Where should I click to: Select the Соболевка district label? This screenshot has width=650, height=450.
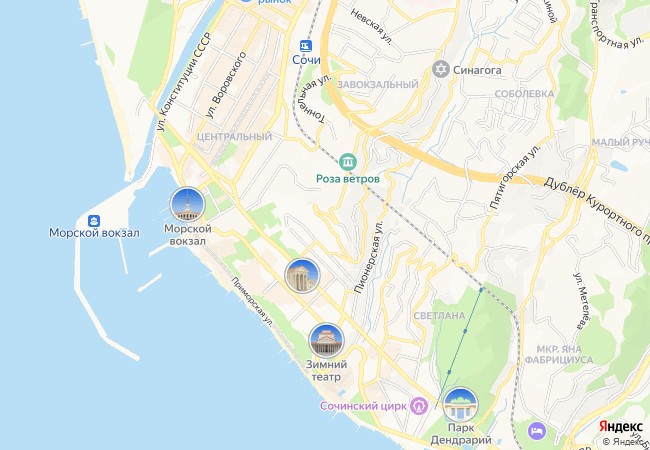[x=524, y=94]
